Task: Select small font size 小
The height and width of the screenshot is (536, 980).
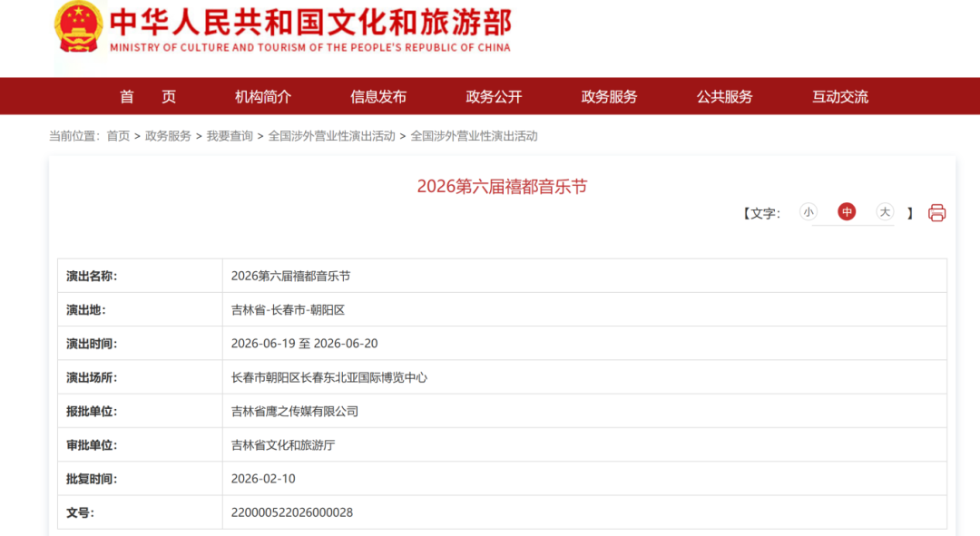Action: 808,212
